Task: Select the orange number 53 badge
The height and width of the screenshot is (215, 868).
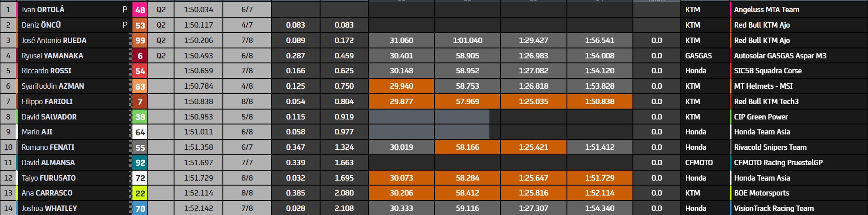Action: click(x=140, y=25)
